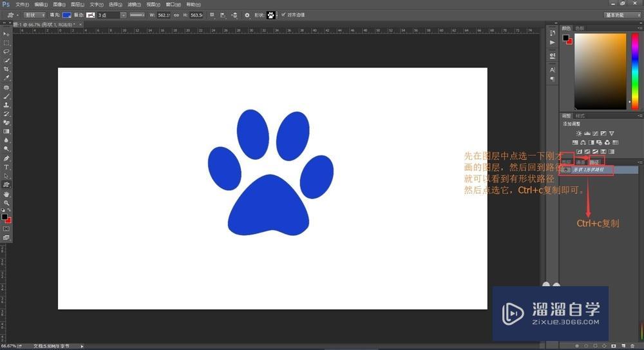Open the Filter menu
The width and height of the screenshot is (644, 350).
[134, 5]
